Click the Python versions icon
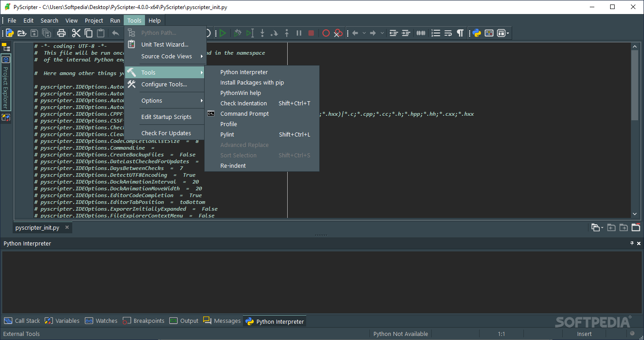 pos(476,33)
